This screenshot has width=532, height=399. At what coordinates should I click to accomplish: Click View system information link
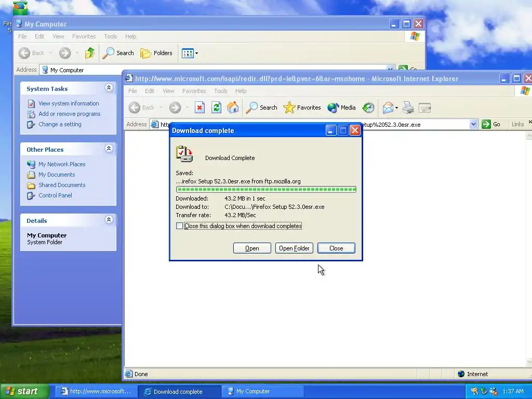[x=69, y=103]
